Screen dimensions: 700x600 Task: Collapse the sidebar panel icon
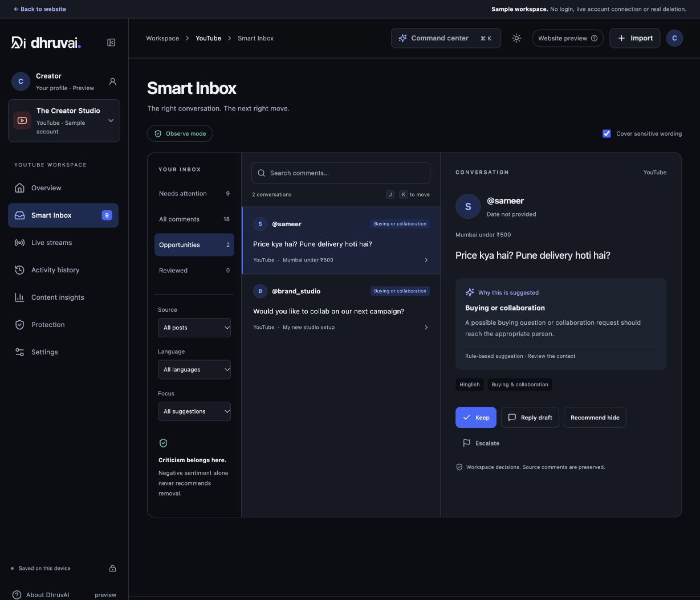(111, 43)
